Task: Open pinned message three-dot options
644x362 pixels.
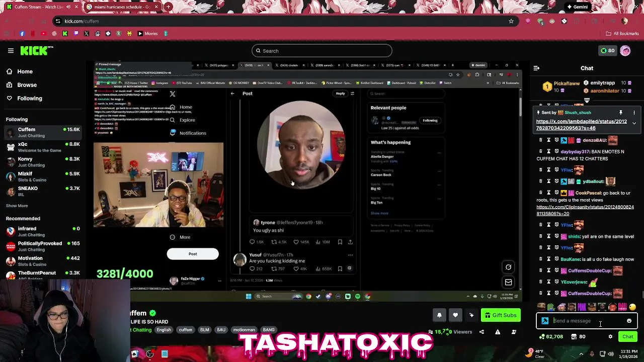Action: click(x=634, y=113)
